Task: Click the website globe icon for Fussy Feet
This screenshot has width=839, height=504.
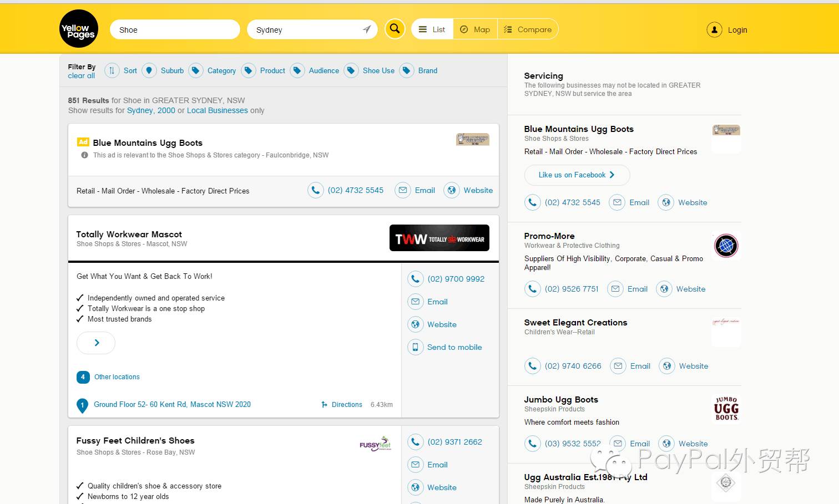Action: click(415, 487)
